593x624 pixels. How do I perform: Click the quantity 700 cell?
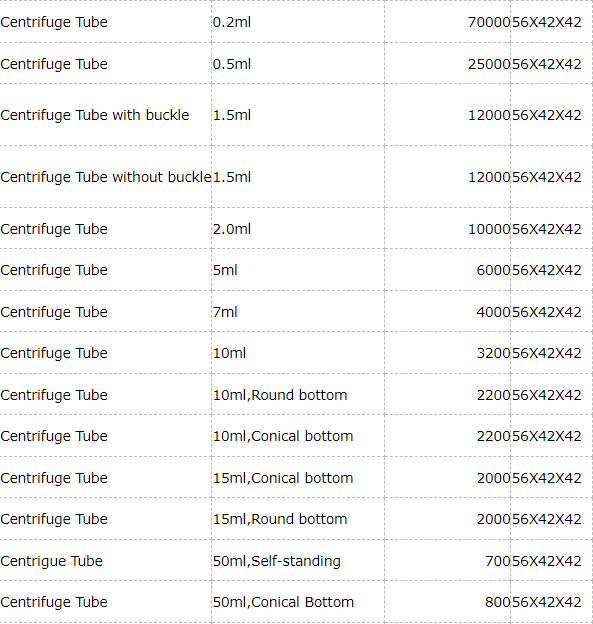point(447,561)
